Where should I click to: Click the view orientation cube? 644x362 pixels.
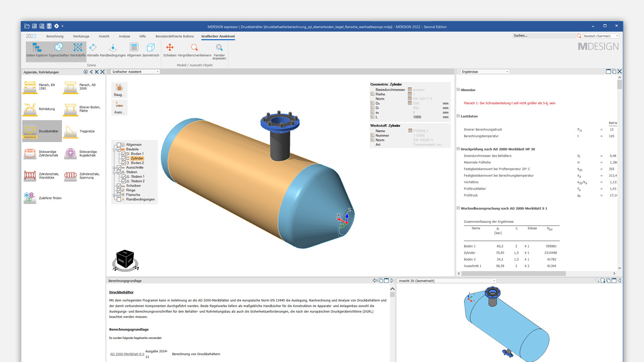pos(125,259)
